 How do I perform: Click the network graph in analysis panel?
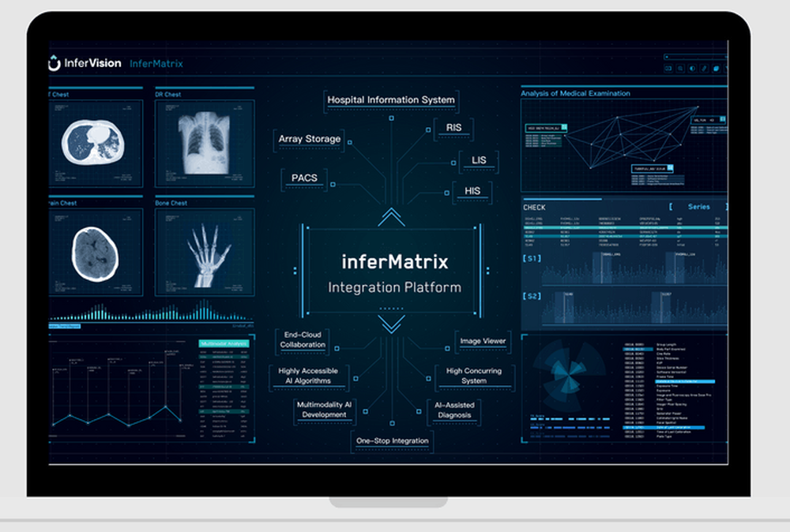click(632, 136)
